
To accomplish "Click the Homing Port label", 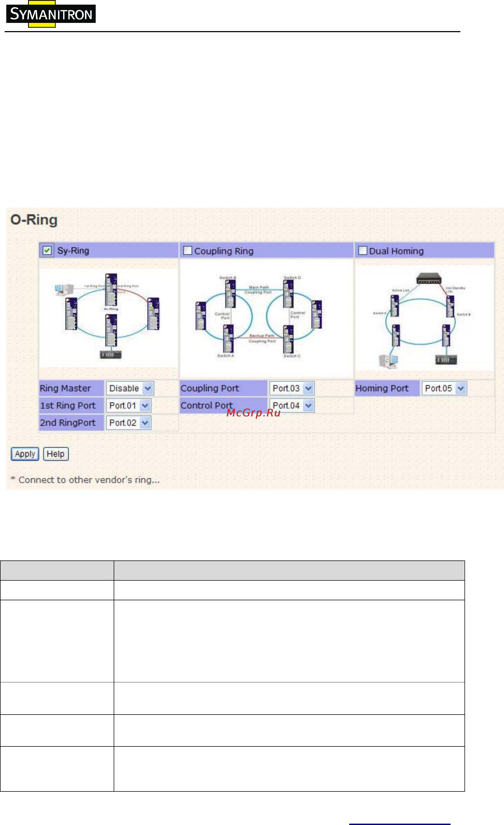I will pos(382,388).
